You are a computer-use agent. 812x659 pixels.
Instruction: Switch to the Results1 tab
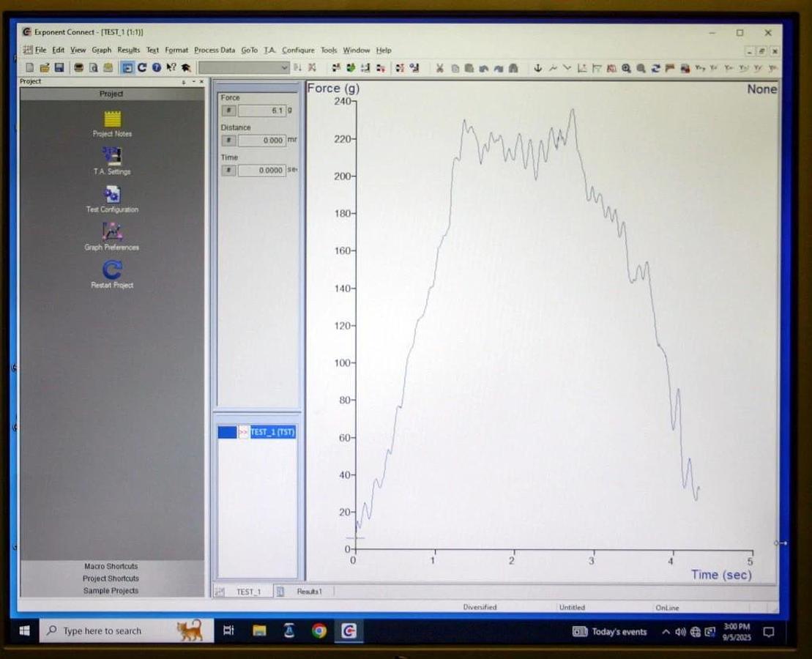coord(310,591)
